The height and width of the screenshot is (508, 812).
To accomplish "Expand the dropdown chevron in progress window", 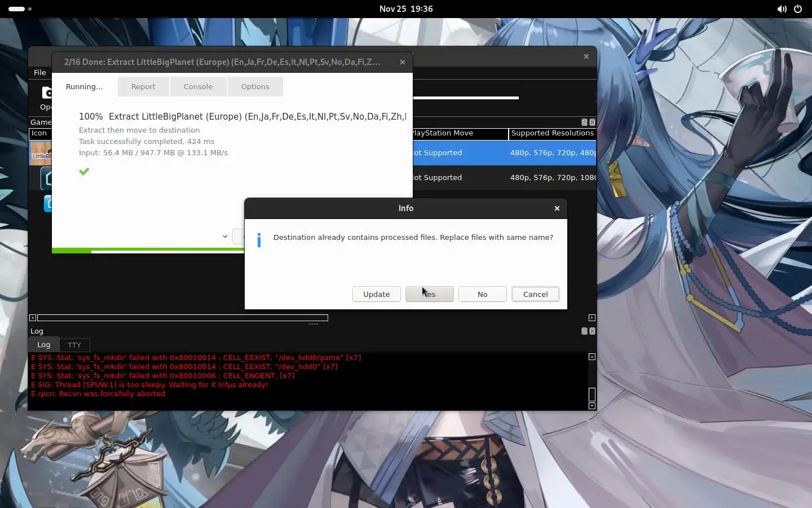I will point(225,237).
